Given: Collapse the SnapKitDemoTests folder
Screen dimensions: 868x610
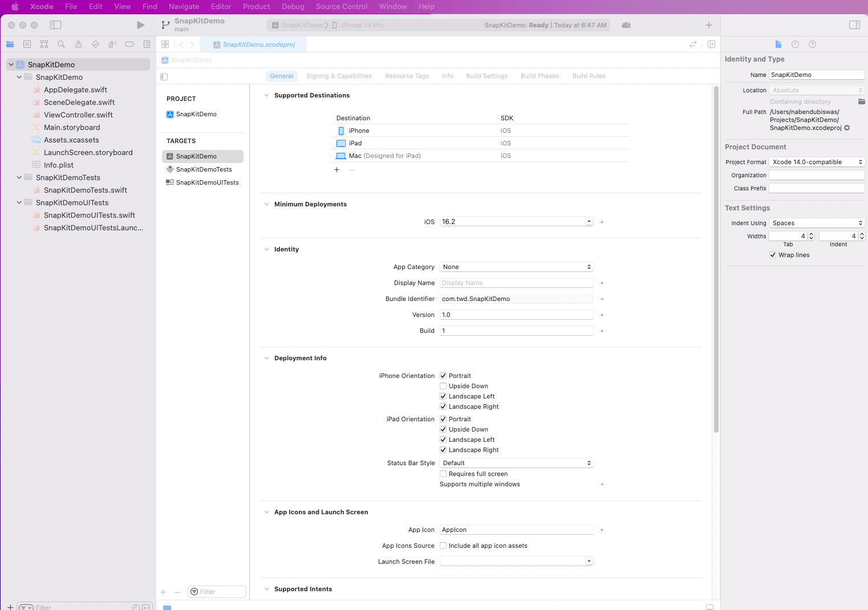Looking at the screenshot, I should coord(19,177).
